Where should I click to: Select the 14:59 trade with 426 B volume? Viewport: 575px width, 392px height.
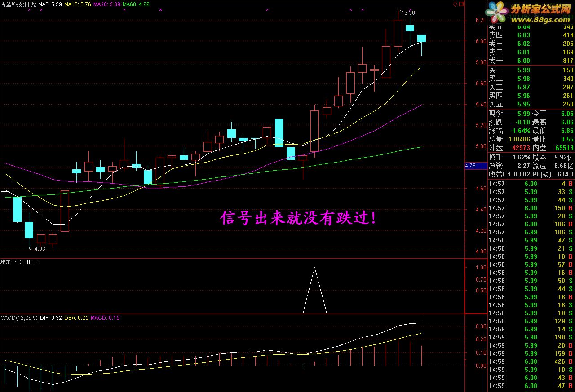tap(531, 361)
